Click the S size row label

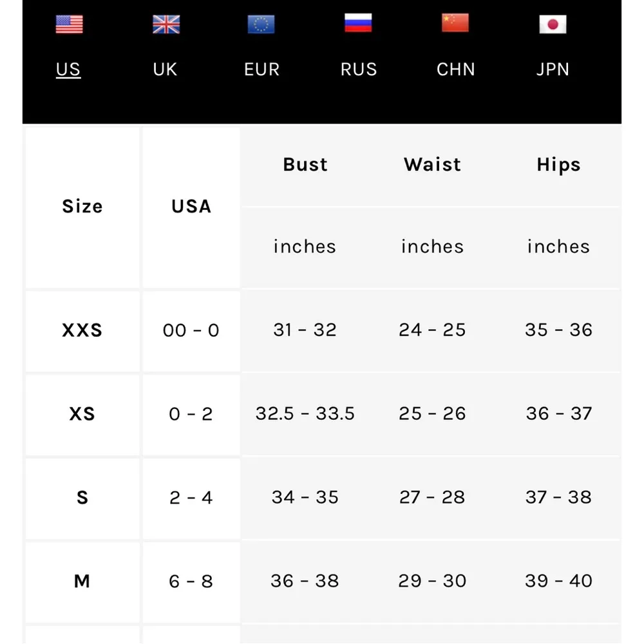(x=82, y=498)
